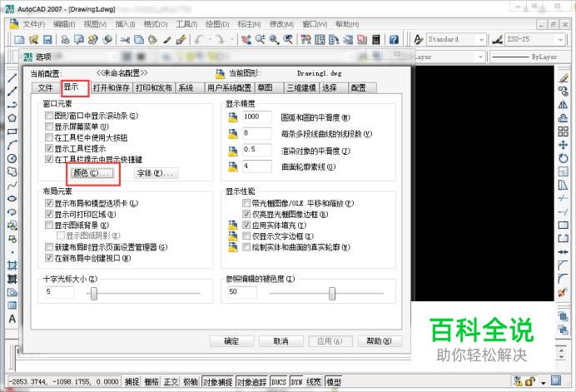
Task: Select the Rotate modify tool
Action: (563, 158)
